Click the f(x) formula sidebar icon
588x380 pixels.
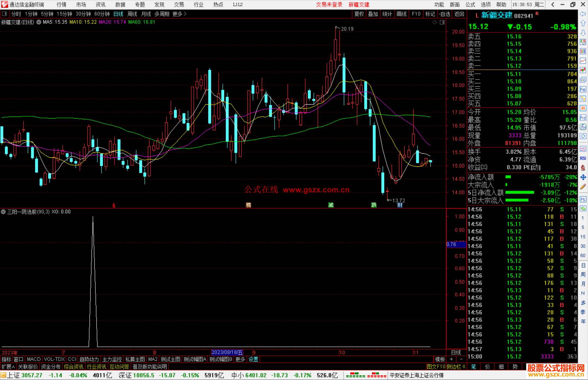583,127
